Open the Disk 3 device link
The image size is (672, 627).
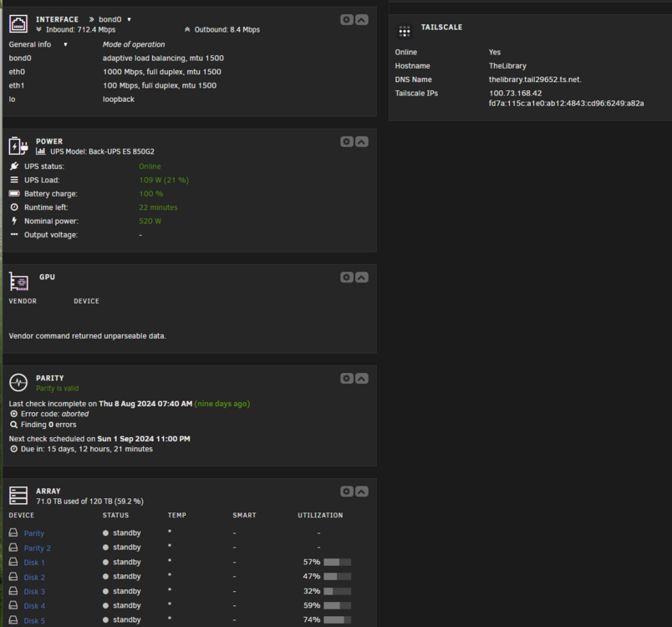[x=34, y=591]
